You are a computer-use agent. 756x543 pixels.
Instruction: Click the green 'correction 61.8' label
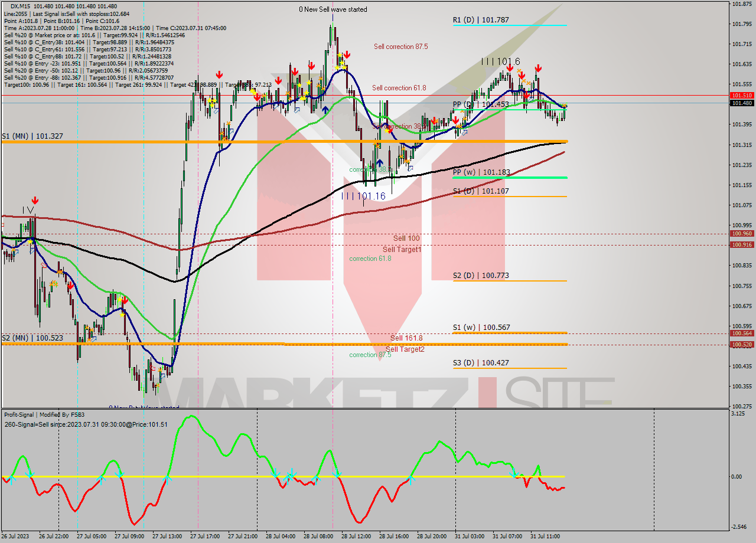coord(370,259)
